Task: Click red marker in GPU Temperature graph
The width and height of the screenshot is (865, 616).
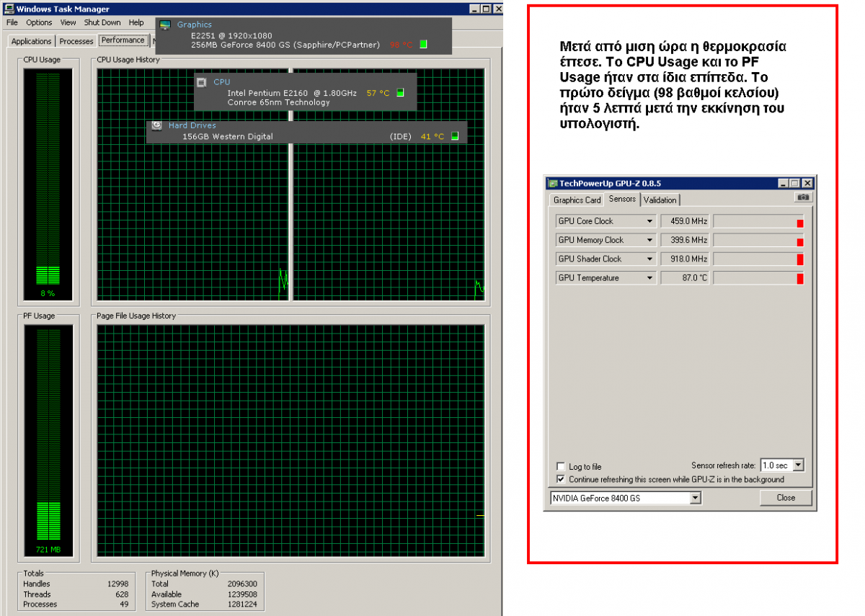Action: (x=800, y=279)
